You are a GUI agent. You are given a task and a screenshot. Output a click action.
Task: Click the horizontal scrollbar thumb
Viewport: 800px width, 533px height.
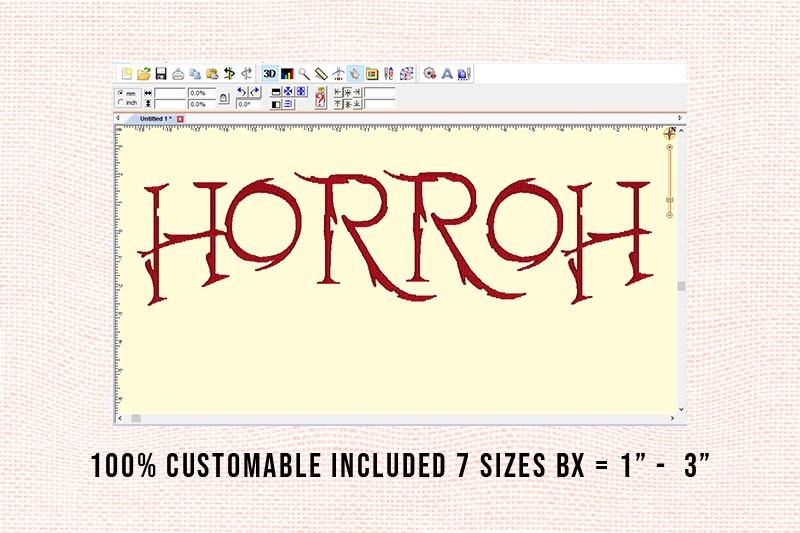[136, 418]
